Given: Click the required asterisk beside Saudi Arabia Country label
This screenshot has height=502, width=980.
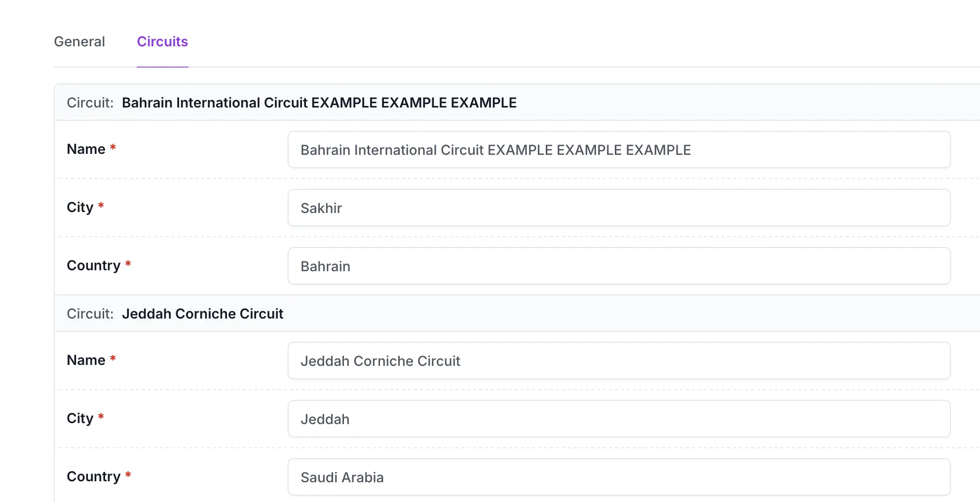Looking at the screenshot, I should (128, 475).
